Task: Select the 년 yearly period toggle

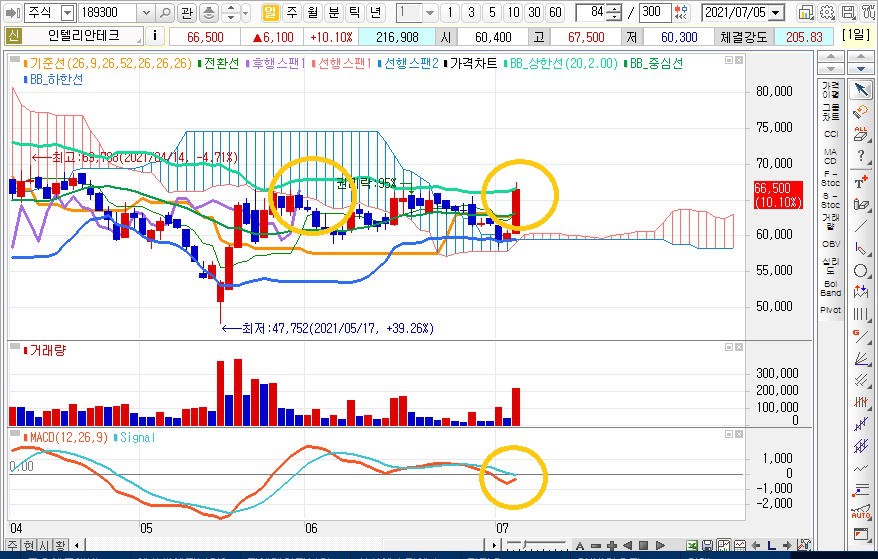Action: [376, 12]
